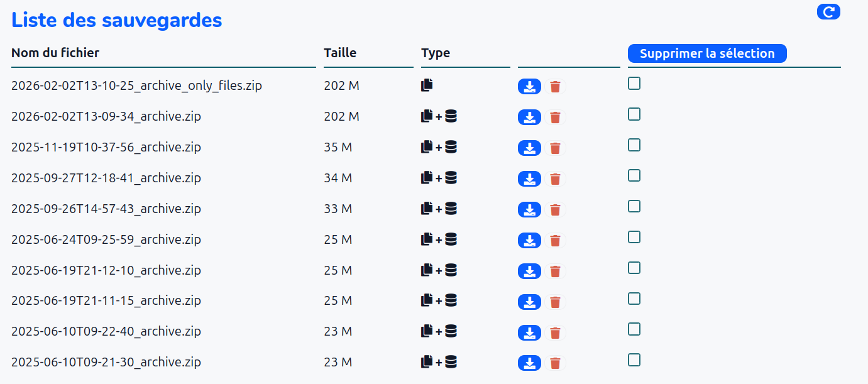Viewport: 868px width, 384px height.
Task: Download the 2025-06-19T21-12-10_archive.zip backup
Action: pyautogui.click(x=529, y=272)
